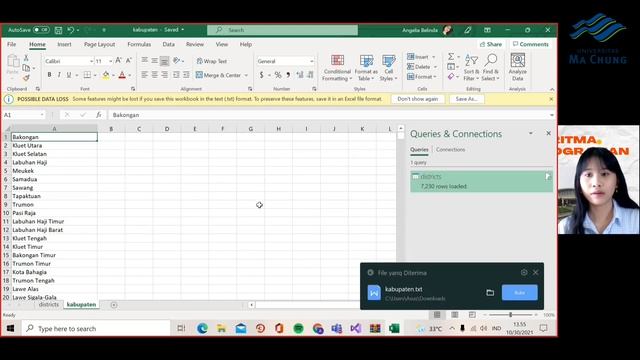Apply Underline formatting
This screenshot has height=360, width=640.
[x=69, y=75]
